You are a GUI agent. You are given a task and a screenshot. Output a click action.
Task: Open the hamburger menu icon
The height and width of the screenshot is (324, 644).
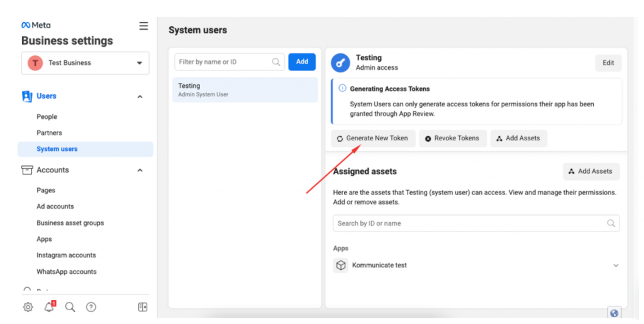coord(143,26)
